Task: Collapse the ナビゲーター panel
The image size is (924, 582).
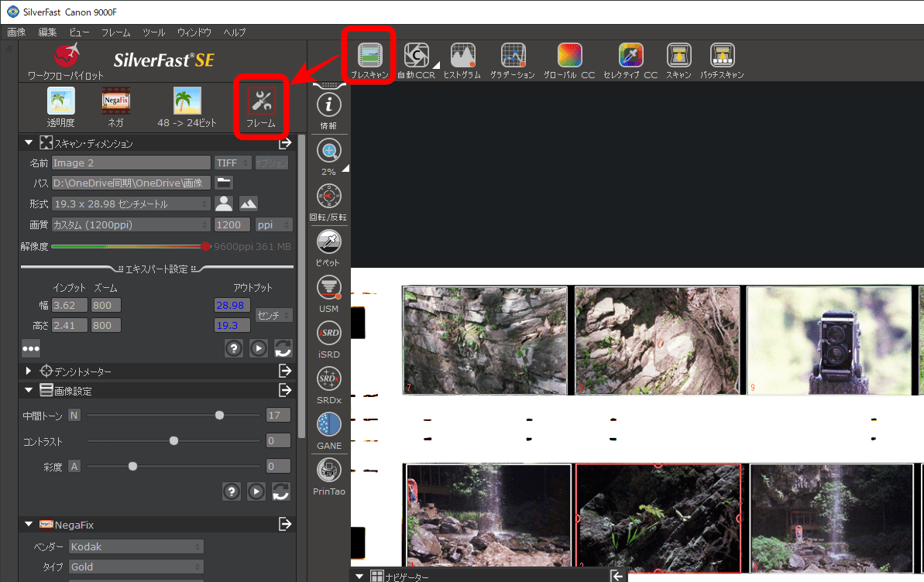Action: click(x=359, y=576)
